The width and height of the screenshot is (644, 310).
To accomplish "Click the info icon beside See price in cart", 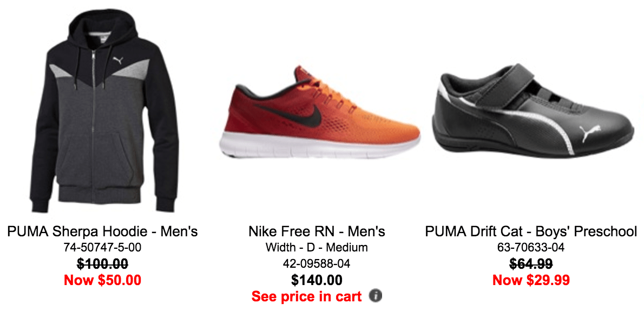I will coord(376,295).
